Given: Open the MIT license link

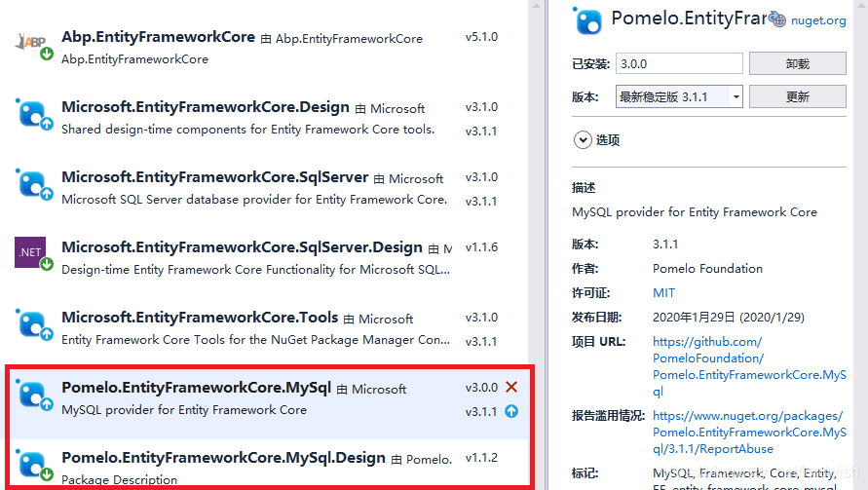Looking at the screenshot, I should tap(663, 293).
